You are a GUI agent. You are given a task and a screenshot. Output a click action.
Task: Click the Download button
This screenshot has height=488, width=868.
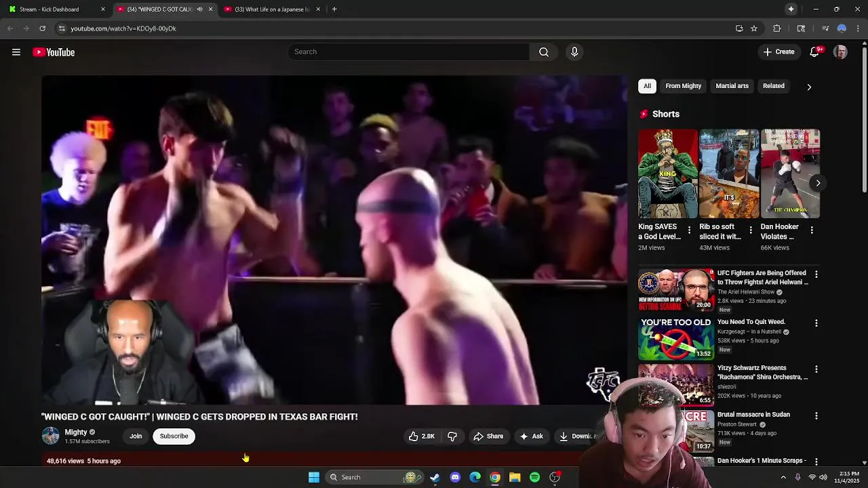point(576,436)
